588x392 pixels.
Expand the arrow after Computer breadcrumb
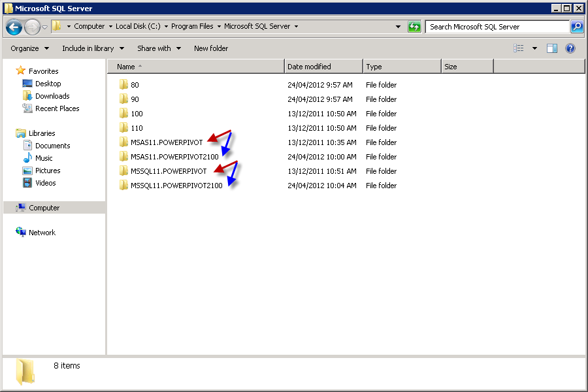(110, 26)
